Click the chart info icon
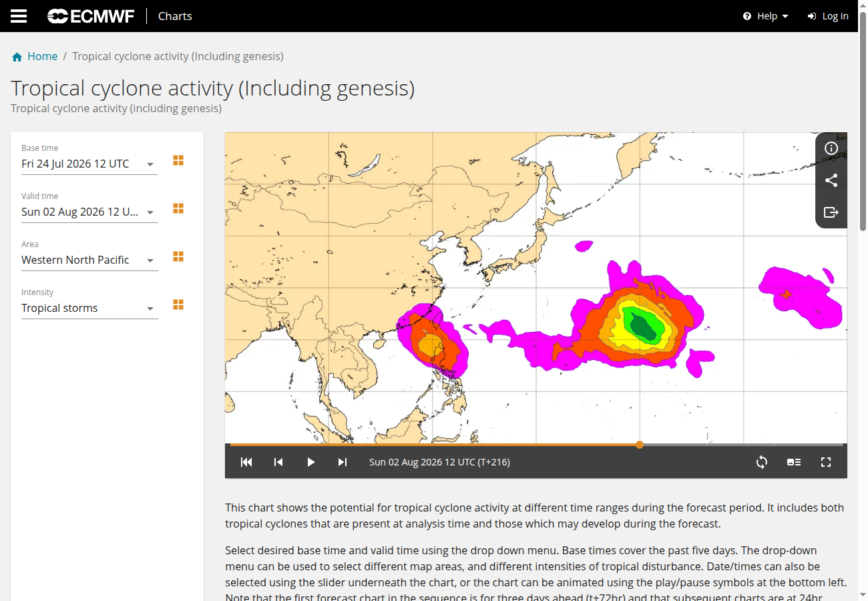Viewport: 868px width, 601px height. [x=831, y=148]
